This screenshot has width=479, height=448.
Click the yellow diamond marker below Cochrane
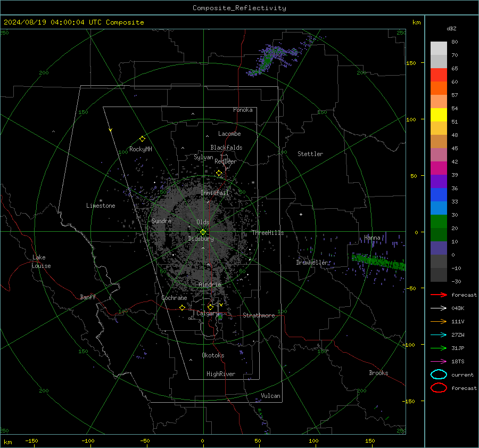183,307
